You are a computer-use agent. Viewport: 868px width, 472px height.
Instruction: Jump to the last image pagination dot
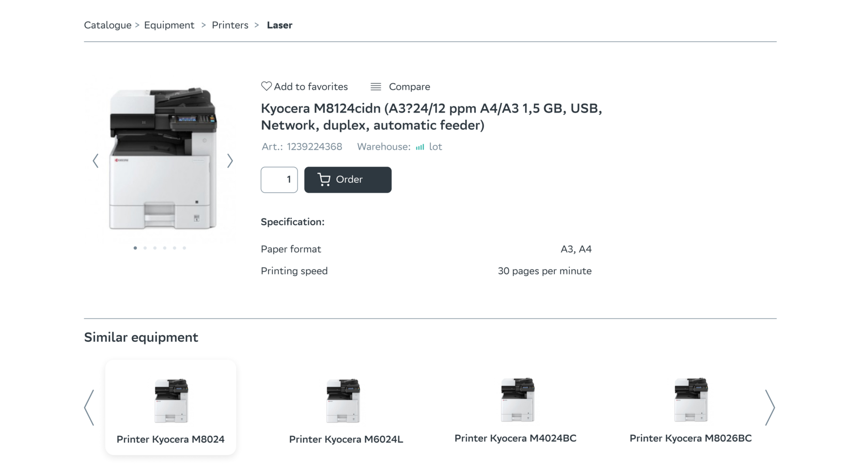pyautogui.click(x=184, y=248)
